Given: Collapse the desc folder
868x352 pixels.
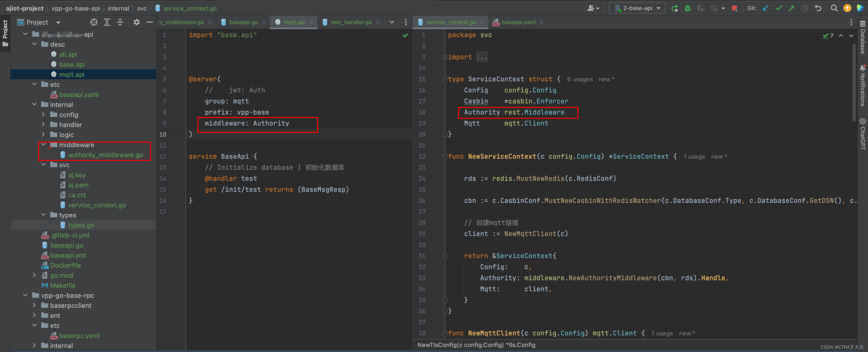Looking at the screenshot, I should coord(35,44).
